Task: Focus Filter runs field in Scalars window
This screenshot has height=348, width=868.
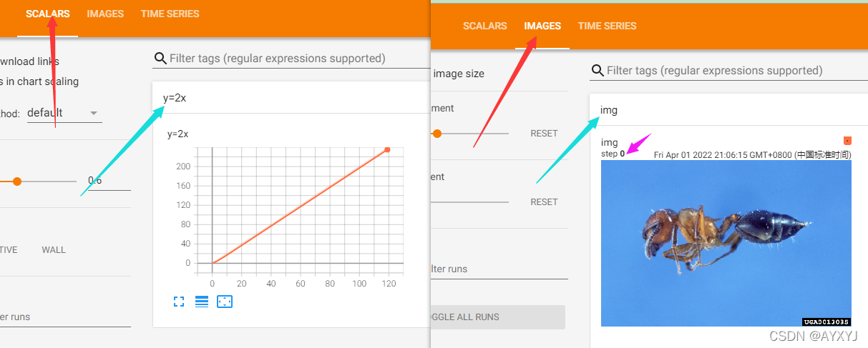Action: pos(65,317)
